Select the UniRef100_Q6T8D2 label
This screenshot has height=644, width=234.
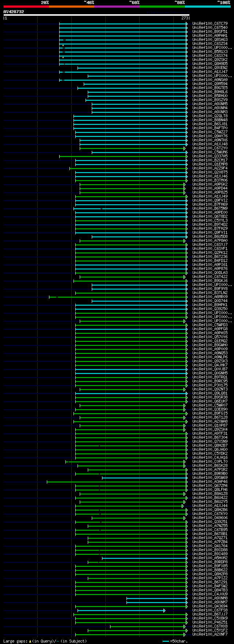click(210, 217)
